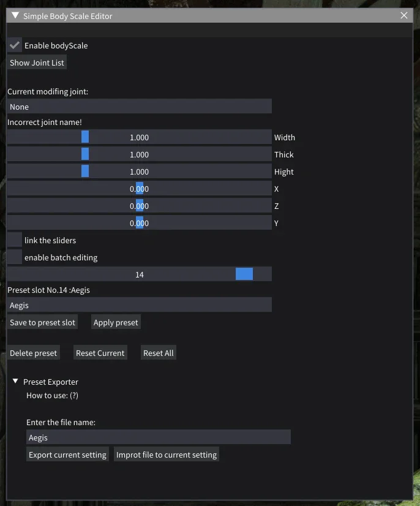The width and height of the screenshot is (420, 506).
Task: Close the Simple Body Scale Editor window
Action: click(404, 15)
